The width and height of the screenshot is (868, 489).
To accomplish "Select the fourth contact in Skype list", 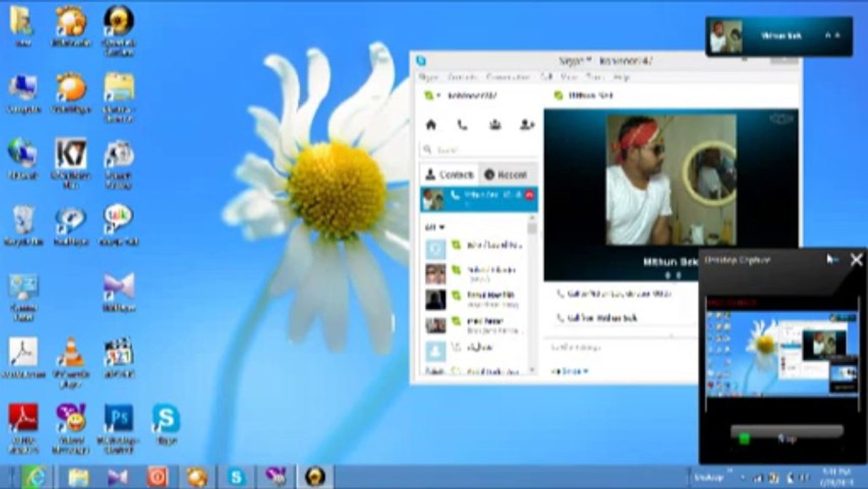I will pyautogui.click(x=475, y=325).
